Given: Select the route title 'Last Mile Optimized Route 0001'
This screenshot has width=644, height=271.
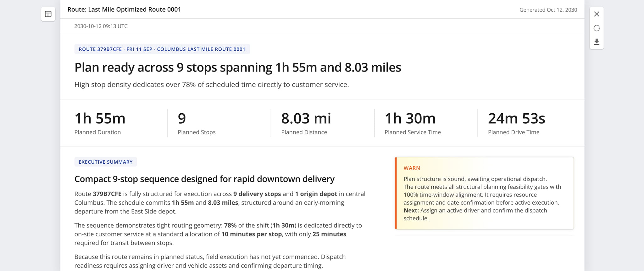Looking at the screenshot, I should coord(135,9).
